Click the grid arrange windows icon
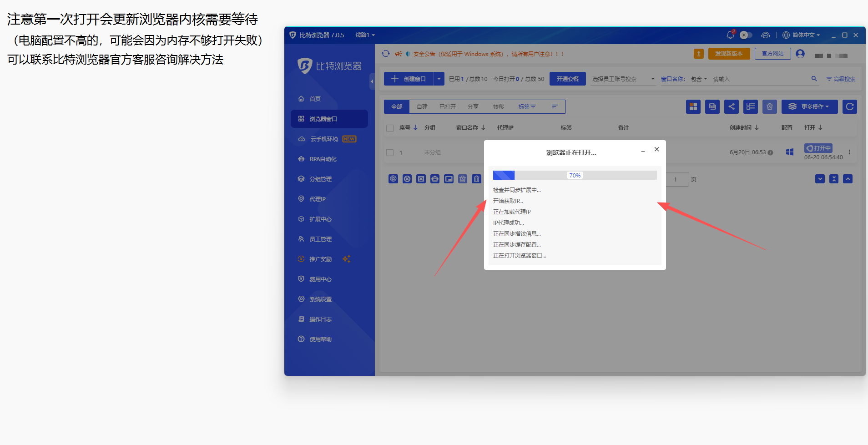Image resolution: width=868 pixels, height=445 pixels. click(693, 106)
